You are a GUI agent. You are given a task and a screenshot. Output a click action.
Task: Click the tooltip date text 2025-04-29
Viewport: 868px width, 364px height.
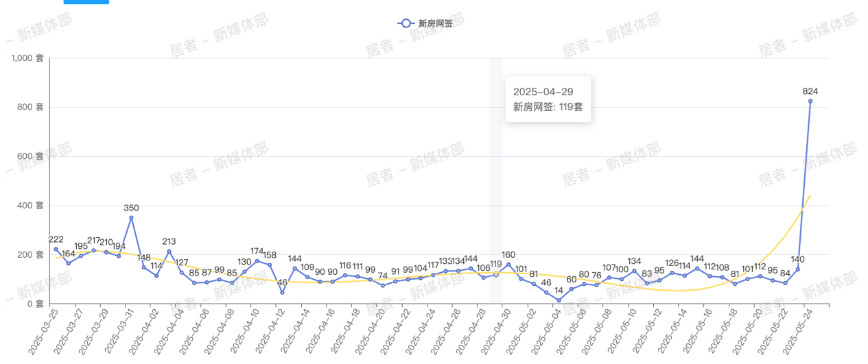543,91
